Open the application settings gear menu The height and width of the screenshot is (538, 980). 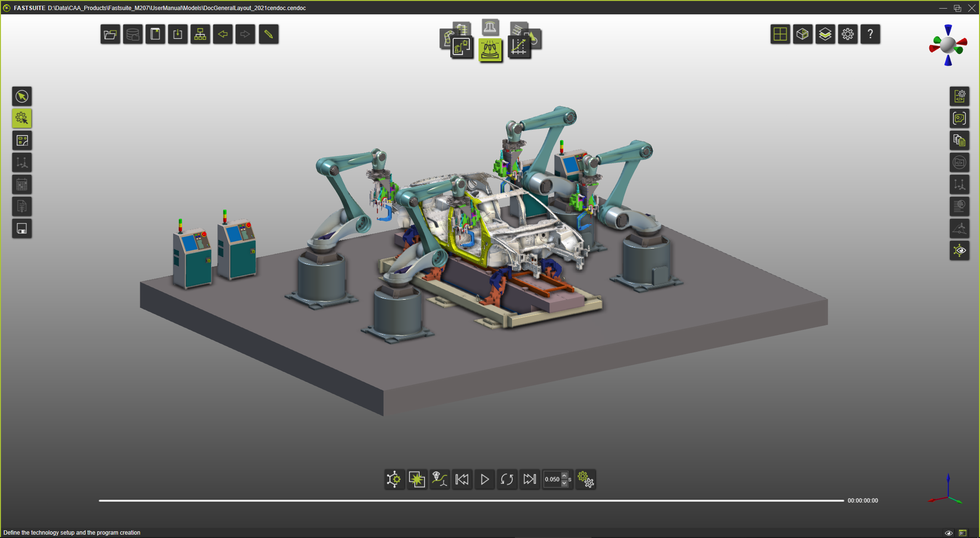click(847, 34)
